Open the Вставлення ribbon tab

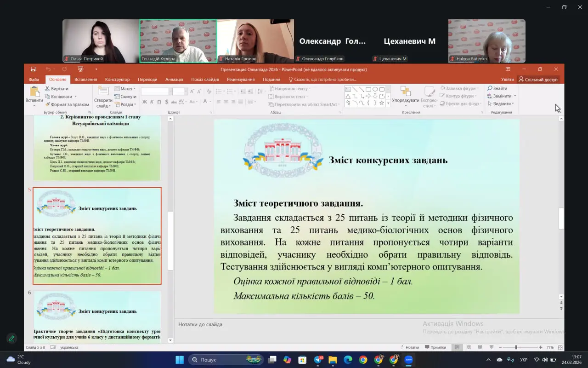tap(85, 80)
